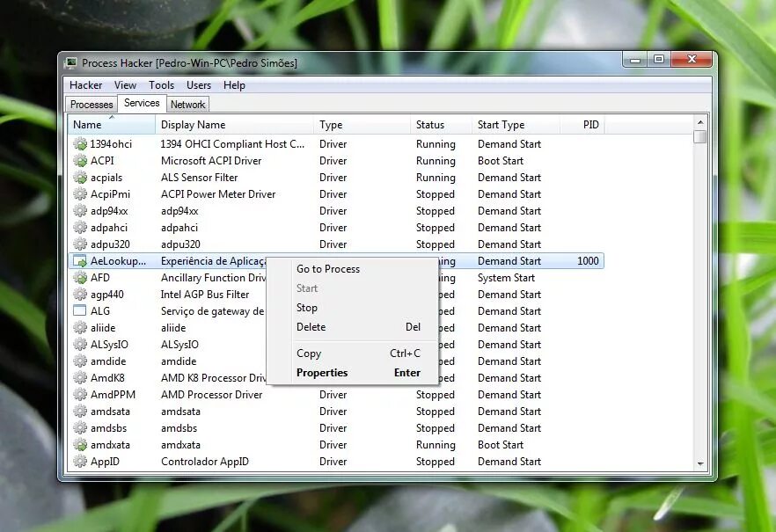Screen dimensions: 776x532
Task: Sort by the PID column header
Action: pyautogui.click(x=582, y=125)
